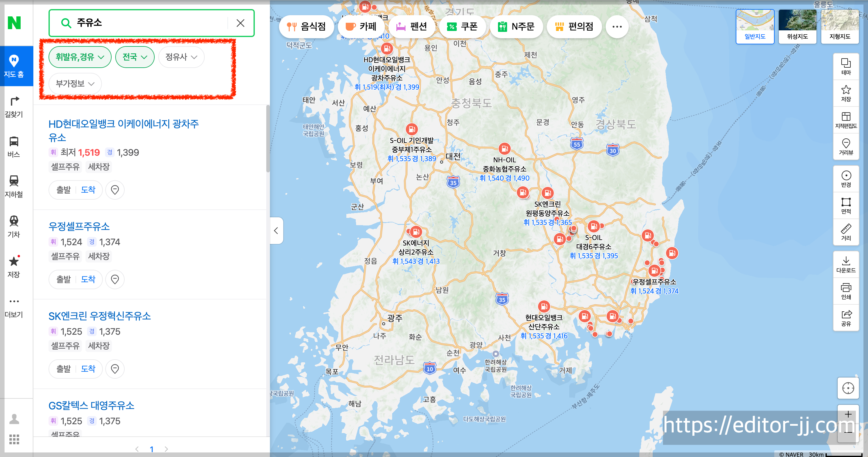Screen dimensions: 868x457
Task: Switch to 위성지도 (satellite) view
Action: (x=797, y=26)
